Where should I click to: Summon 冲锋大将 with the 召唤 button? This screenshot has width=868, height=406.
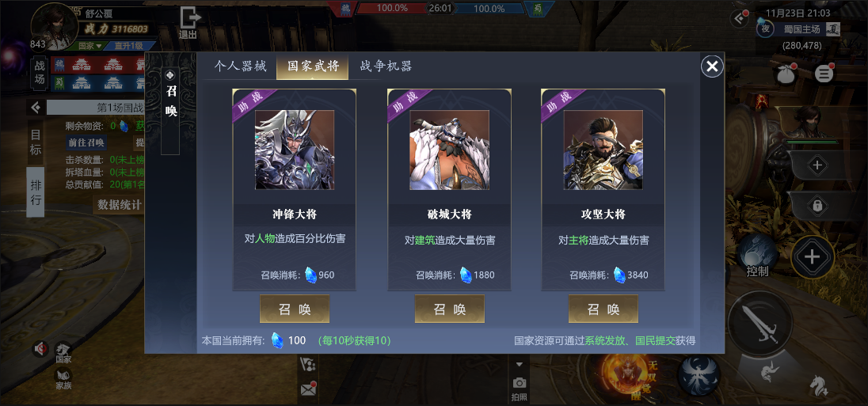click(x=295, y=309)
